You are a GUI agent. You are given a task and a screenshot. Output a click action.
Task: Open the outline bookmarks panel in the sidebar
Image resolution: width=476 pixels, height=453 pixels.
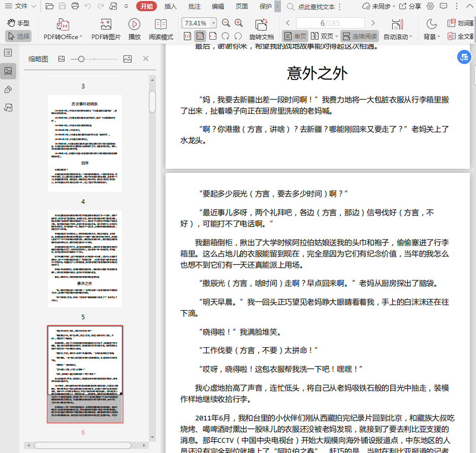(x=8, y=53)
